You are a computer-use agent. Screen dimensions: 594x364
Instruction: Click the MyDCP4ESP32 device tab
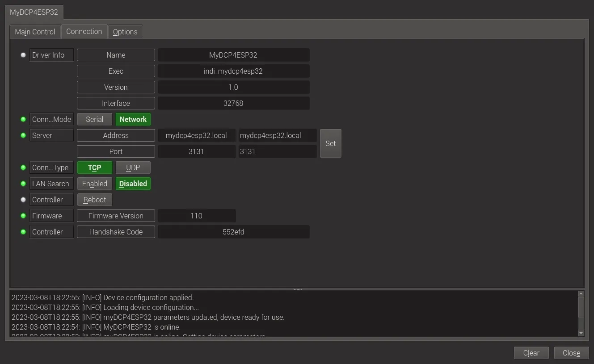pyautogui.click(x=34, y=12)
